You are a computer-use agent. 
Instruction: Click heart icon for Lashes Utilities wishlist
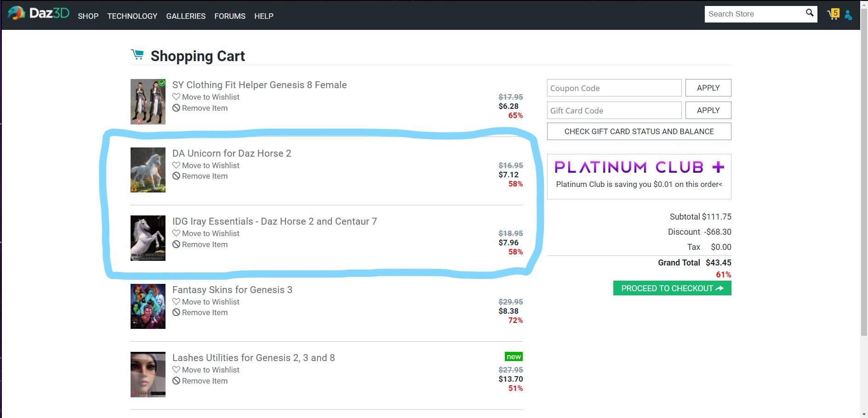176,370
